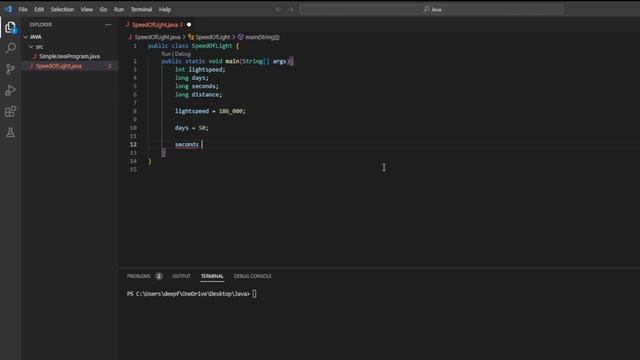
Task: Click line number 1 in the gutter
Action: coord(135,46)
